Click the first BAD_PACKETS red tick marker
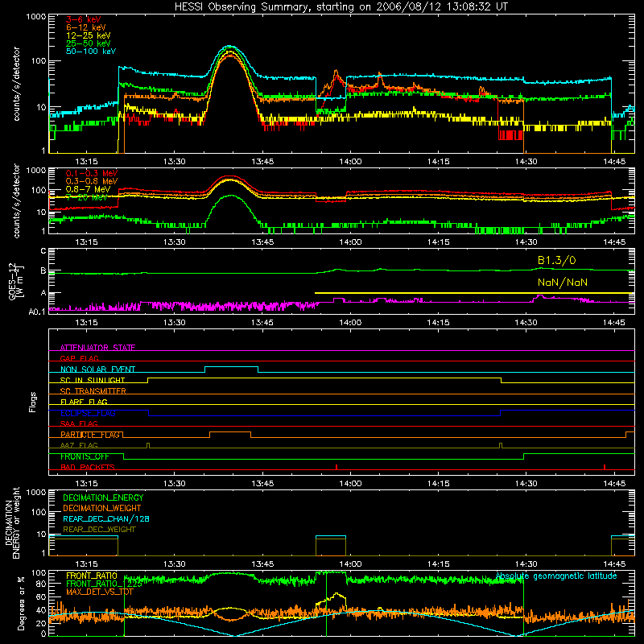Screen dimensions: 644x644 tap(336, 467)
